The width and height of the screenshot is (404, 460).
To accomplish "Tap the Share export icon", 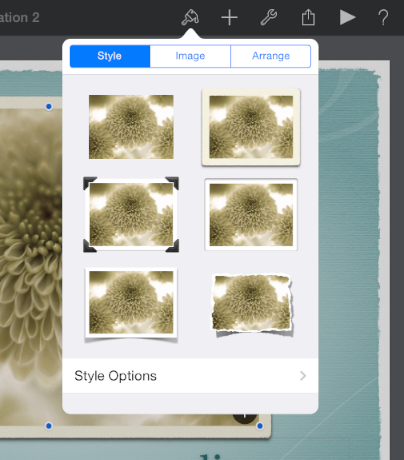I will 308,17.
